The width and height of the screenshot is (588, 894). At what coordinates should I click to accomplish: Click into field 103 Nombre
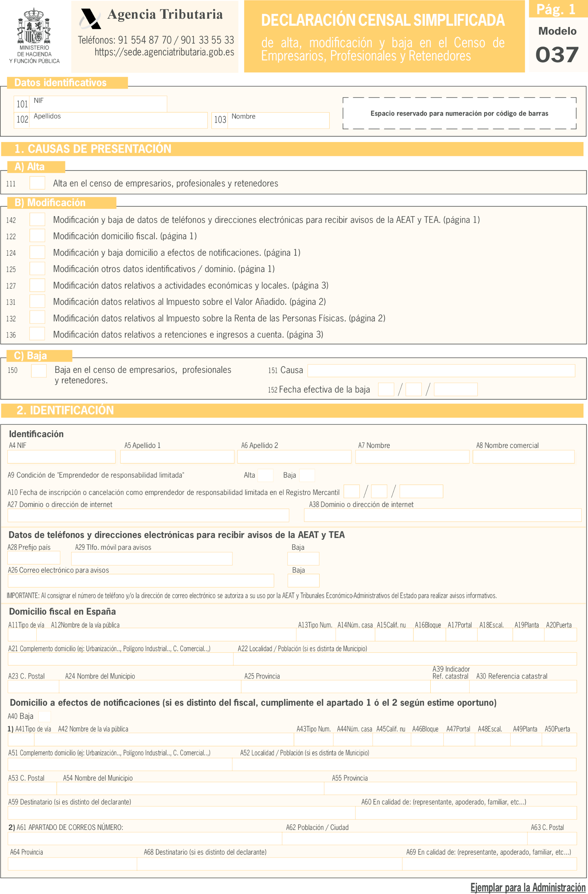point(278,120)
